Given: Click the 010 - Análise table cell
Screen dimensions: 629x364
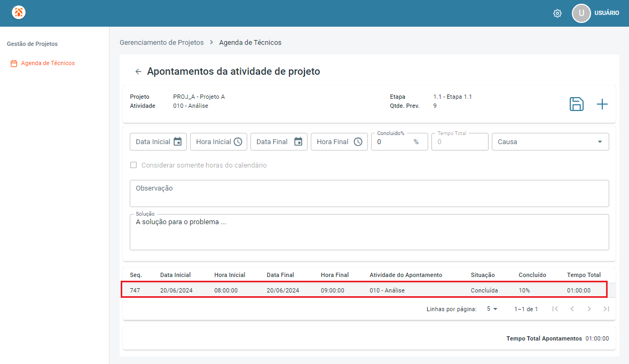Looking at the screenshot, I should pyautogui.click(x=387, y=291).
